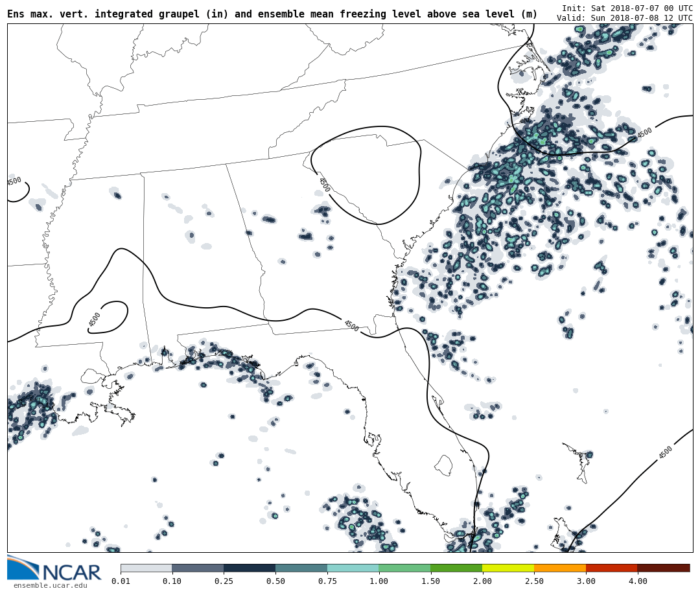This screenshot has height=593, width=700.
Task: Click the dark green 1.50–2.00 colorbar swatch
Action: pyautogui.click(x=456, y=568)
